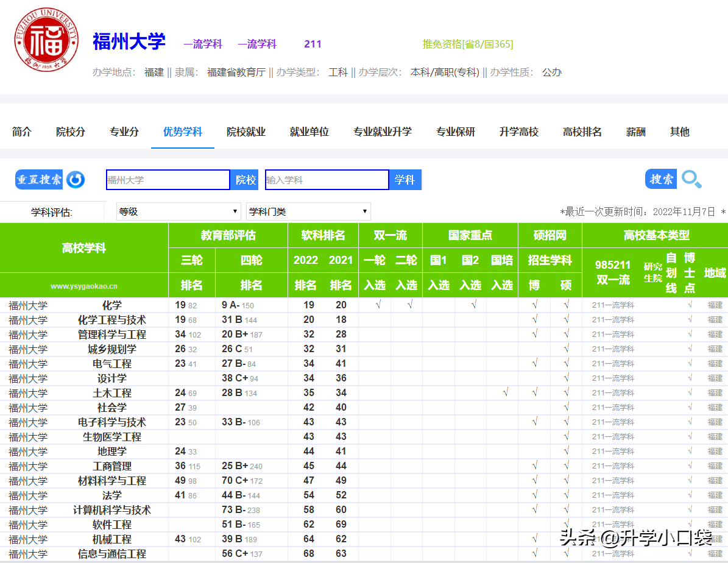Switch to the 简介 tab
728x563 pixels.
(x=22, y=132)
